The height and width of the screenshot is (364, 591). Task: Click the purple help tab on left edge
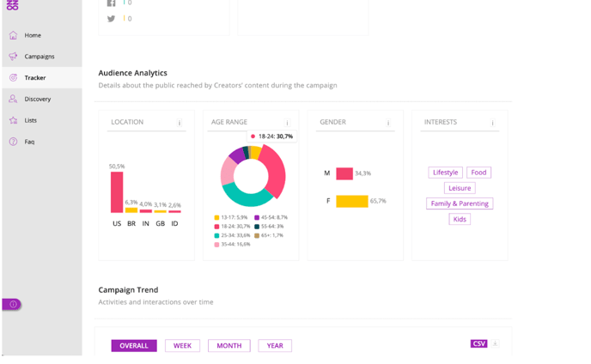click(x=12, y=304)
